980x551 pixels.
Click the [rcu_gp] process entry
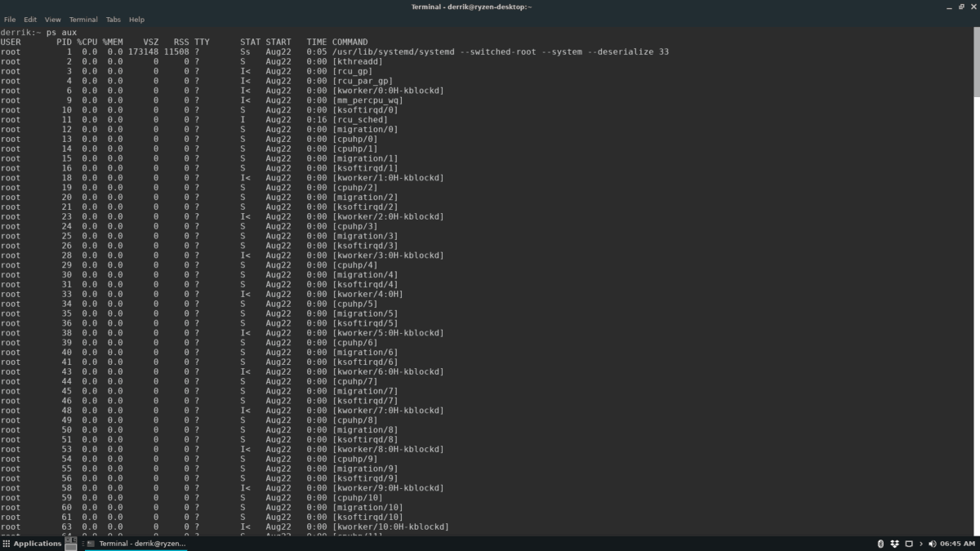pyautogui.click(x=352, y=71)
